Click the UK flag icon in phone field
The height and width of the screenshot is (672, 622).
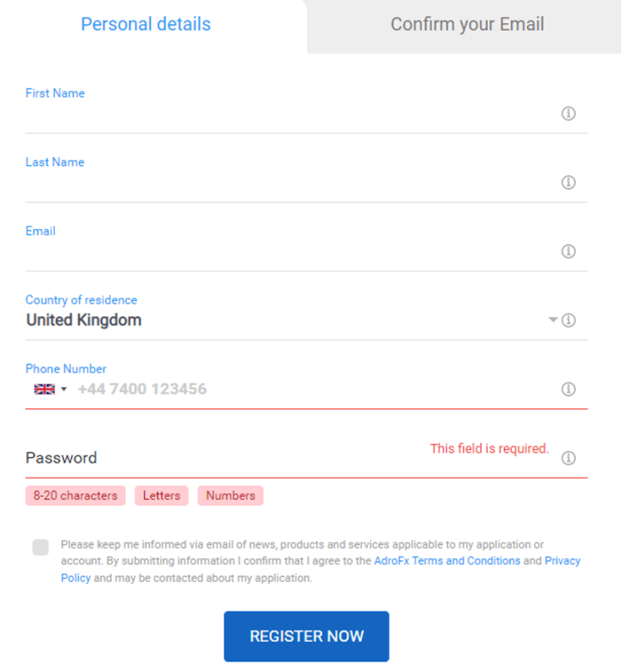pyautogui.click(x=44, y=389)
